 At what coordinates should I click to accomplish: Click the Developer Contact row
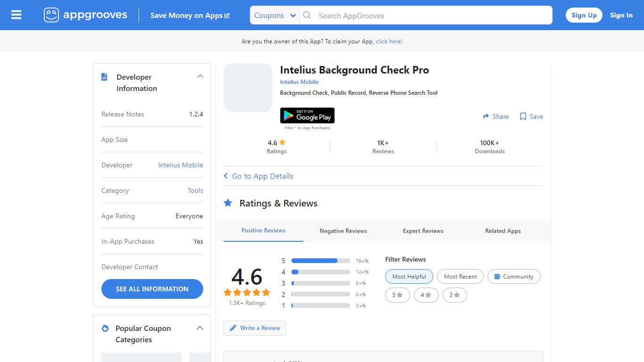[152, 267]
